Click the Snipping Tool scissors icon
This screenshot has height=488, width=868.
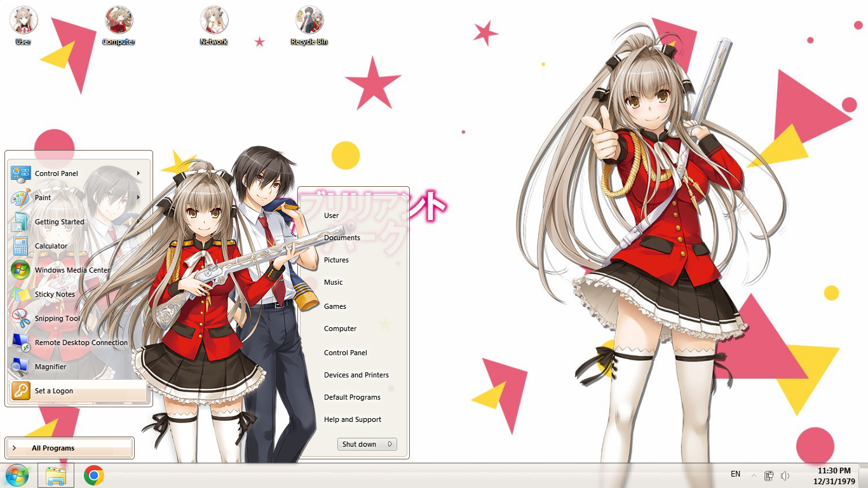[x=20, y=318]
